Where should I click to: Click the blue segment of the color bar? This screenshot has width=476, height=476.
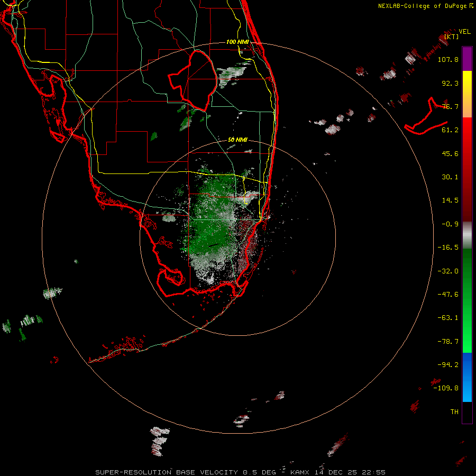click(467, 377)
